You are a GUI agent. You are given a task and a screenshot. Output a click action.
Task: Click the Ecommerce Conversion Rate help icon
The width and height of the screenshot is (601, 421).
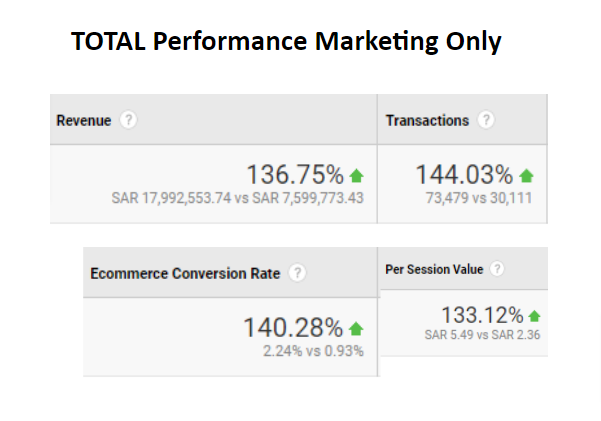297,273
